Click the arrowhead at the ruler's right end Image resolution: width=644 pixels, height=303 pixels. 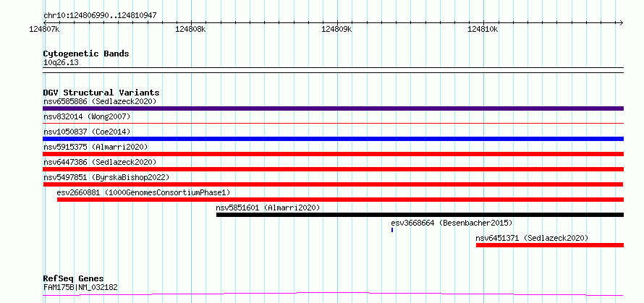[621, 22]
